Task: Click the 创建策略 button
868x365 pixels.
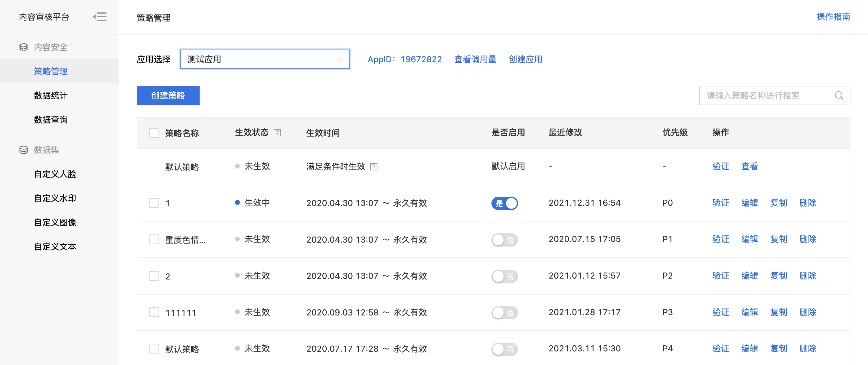Action: [x=168, y=95]
